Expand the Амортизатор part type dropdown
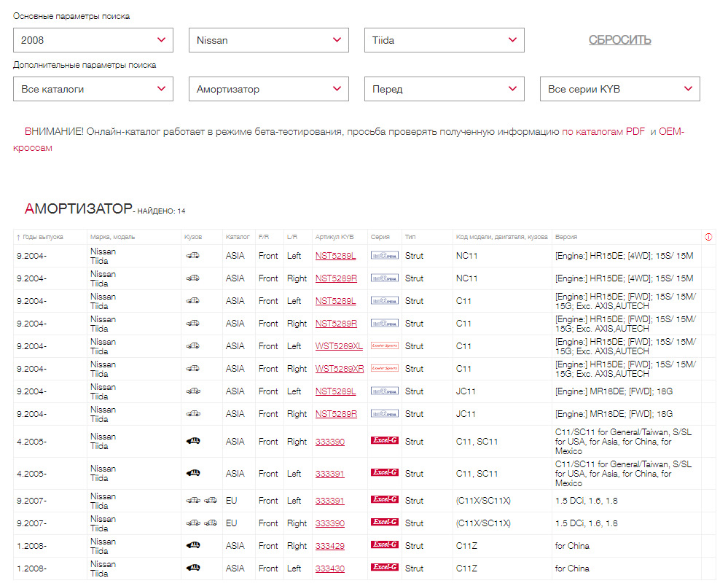This screenshot has width=728, height=586. coord(269,89)
